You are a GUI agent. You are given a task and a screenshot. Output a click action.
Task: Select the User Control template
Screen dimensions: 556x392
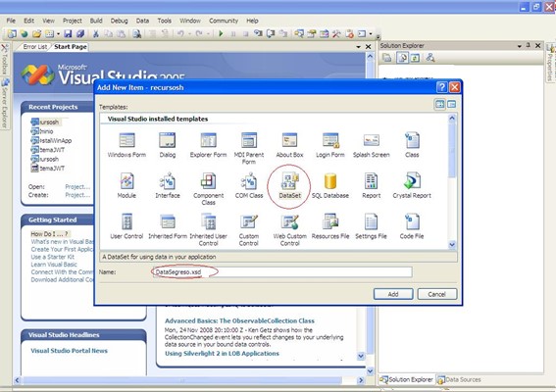pos(126,226)
